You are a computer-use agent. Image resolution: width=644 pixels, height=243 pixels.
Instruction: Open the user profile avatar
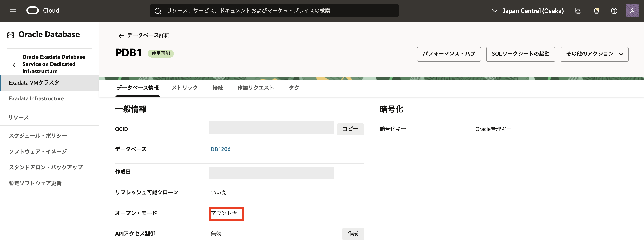pos(632,11)
